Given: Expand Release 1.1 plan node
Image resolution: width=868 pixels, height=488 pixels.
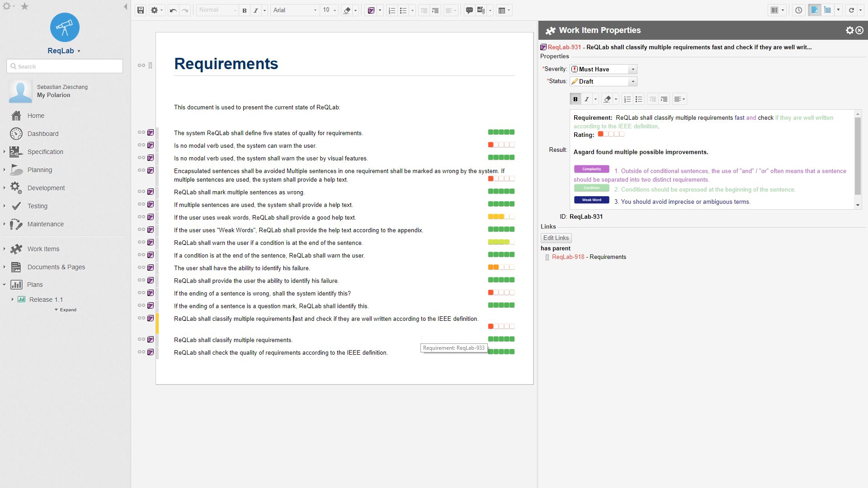Looking at the screenshot, I should coord(12,300).
